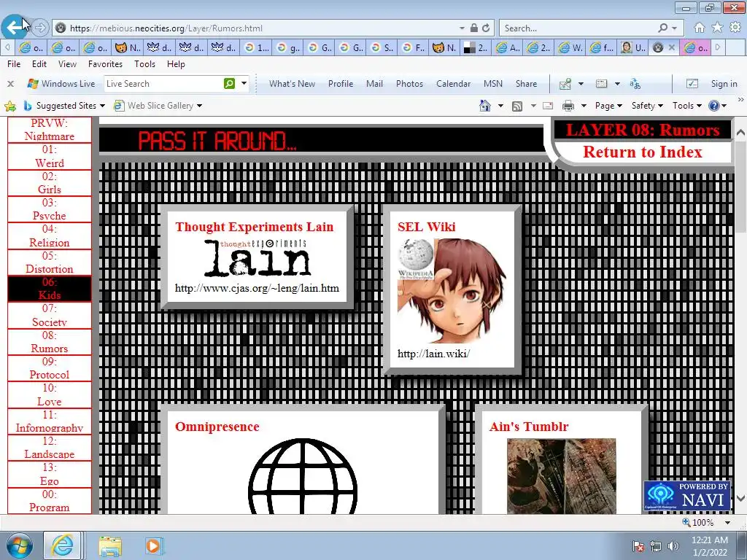Close the Windows Live toolbar with X
The height and width of the screenshot is (560, 747).
tap(10, 84)
